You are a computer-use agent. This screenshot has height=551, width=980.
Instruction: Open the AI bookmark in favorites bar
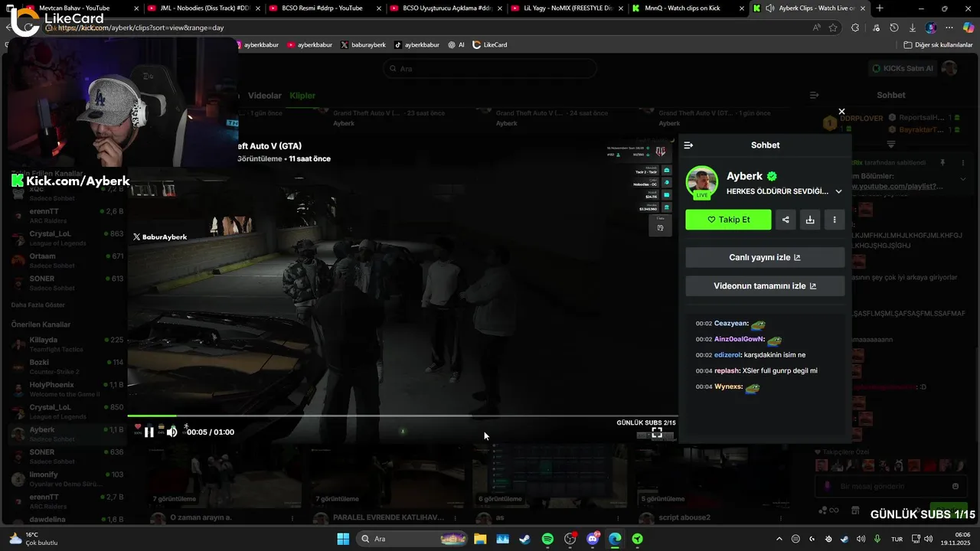coord(456,45)
